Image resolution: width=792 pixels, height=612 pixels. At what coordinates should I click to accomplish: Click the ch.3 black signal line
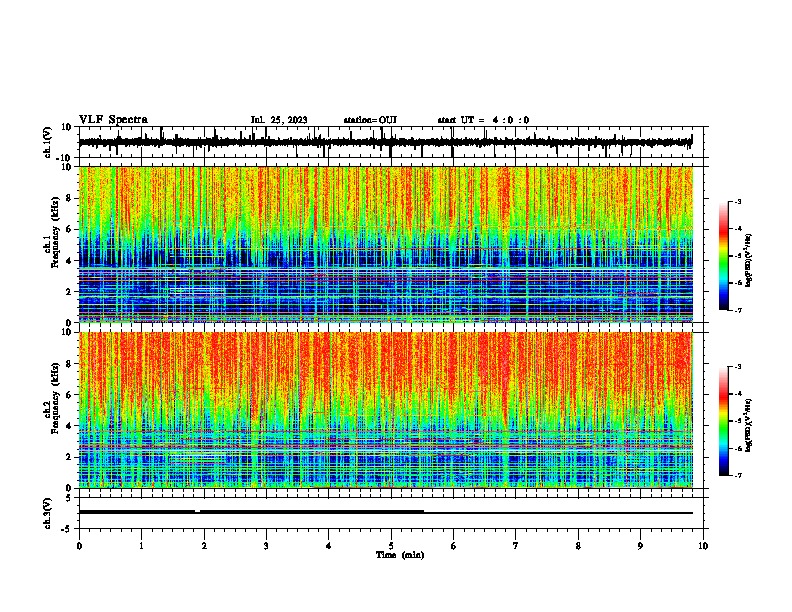coord(385,512)
